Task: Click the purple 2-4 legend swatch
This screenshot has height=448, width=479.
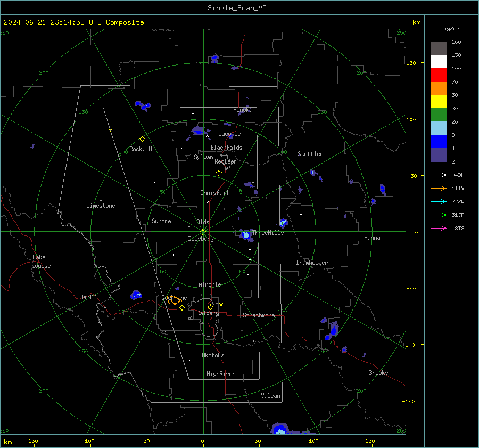Action: 439,154
